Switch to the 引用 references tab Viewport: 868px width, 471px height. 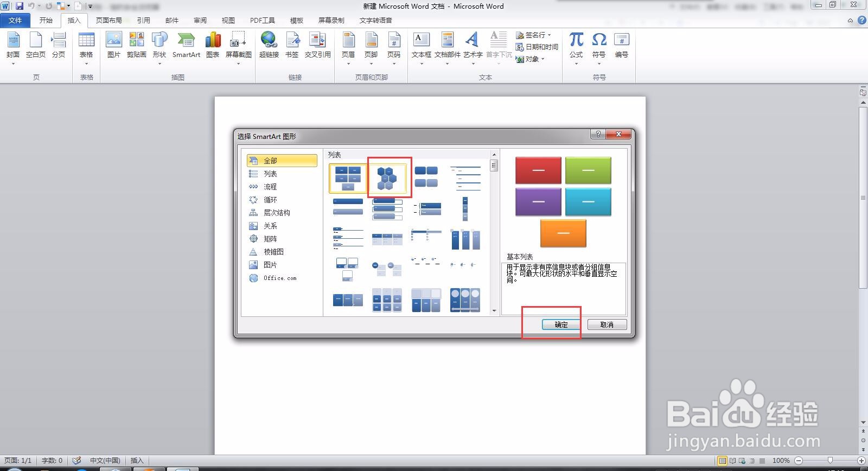point(144,20)
